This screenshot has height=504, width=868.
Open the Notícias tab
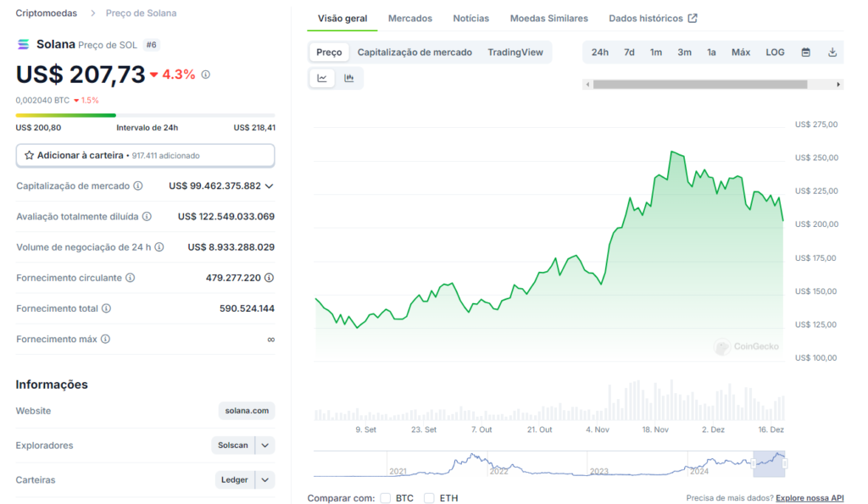(471, 19)
